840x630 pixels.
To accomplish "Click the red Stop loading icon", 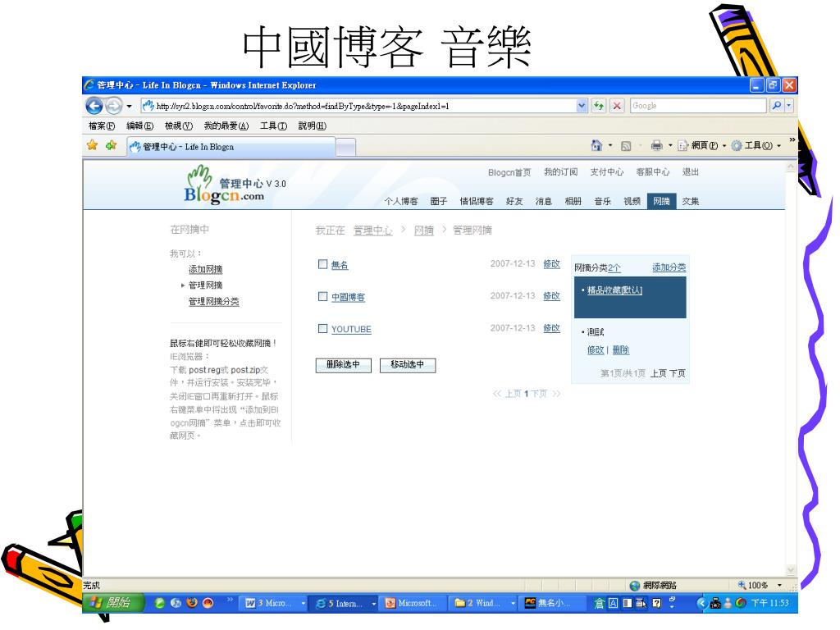I will click(617, 106).
